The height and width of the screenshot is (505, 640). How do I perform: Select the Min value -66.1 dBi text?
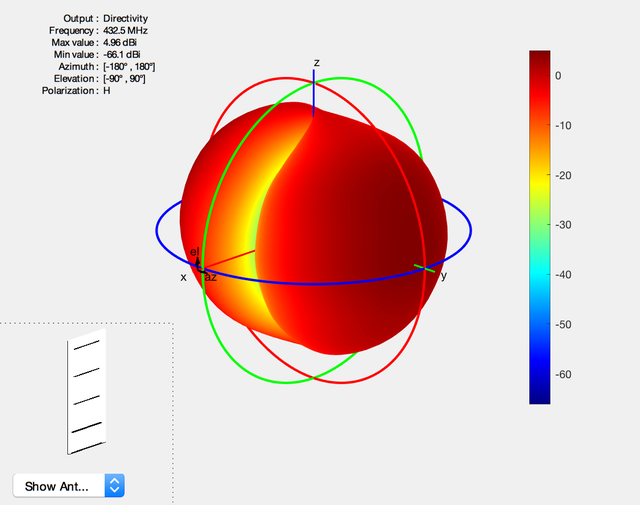pyautogui.click(x=97, y=55)
